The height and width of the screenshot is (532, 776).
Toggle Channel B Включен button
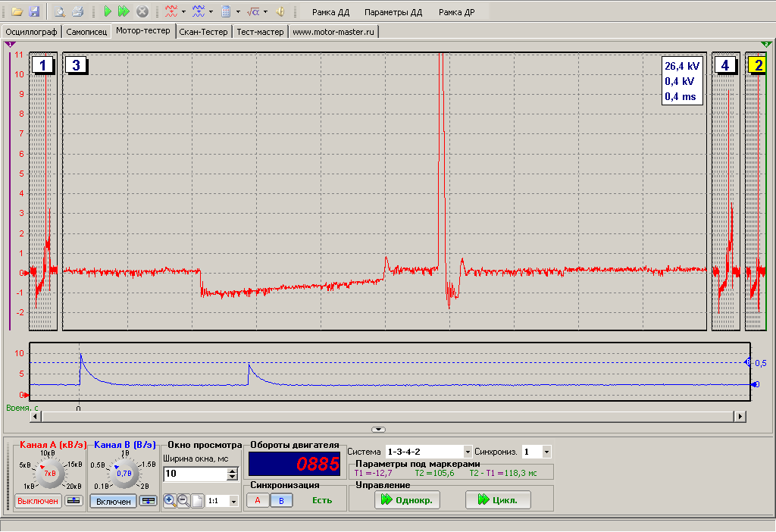point(114,501)
